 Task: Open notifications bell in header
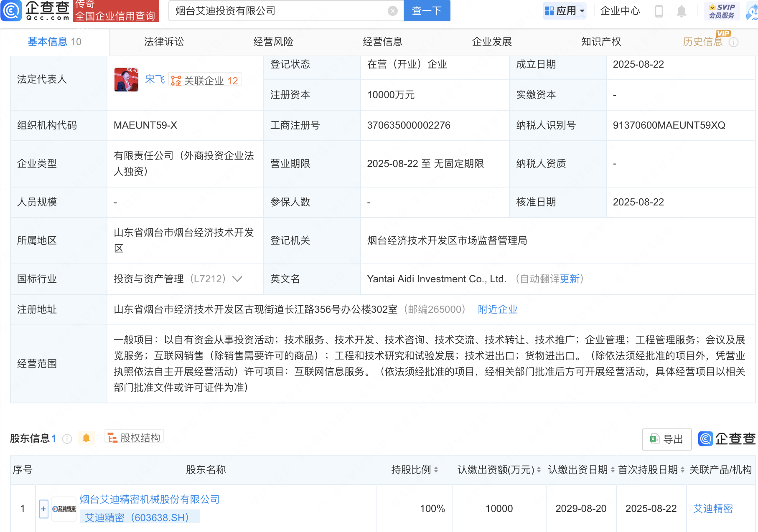tap(681, 11)
